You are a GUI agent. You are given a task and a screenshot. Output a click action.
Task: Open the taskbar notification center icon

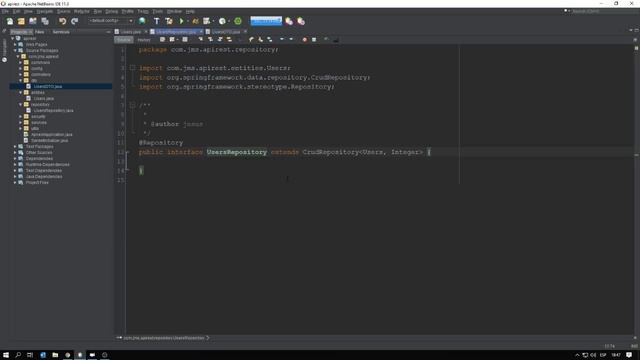[x=629, y=355]
